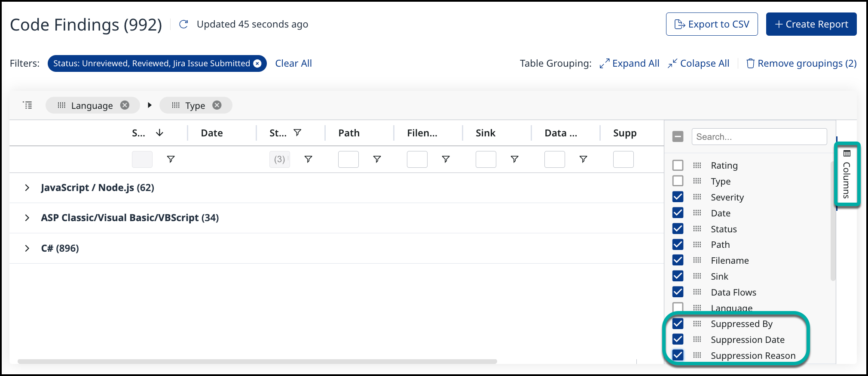Click the column Search input field
This screenshot has height=376, width=868.
coord(759,137)
